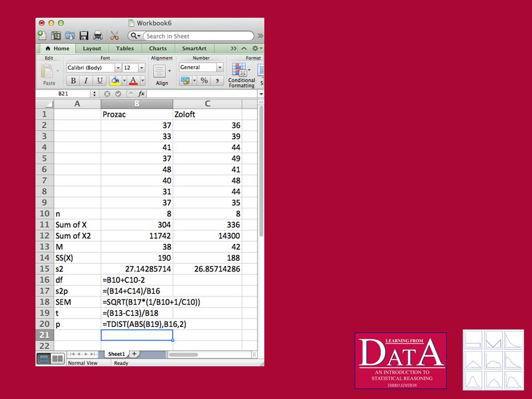The image size is (532, 399).
Task: Open ribbon settings gear menu
Action: pos(257,49)
